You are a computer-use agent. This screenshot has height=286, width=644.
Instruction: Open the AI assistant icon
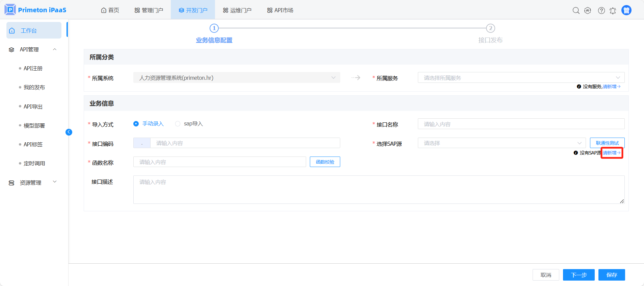tap(588, 10)
